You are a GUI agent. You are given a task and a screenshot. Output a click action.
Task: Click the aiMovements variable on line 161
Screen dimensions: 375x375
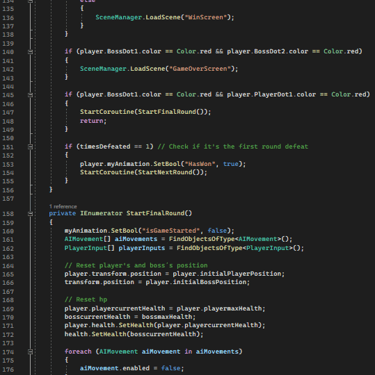tap(136, 239)
